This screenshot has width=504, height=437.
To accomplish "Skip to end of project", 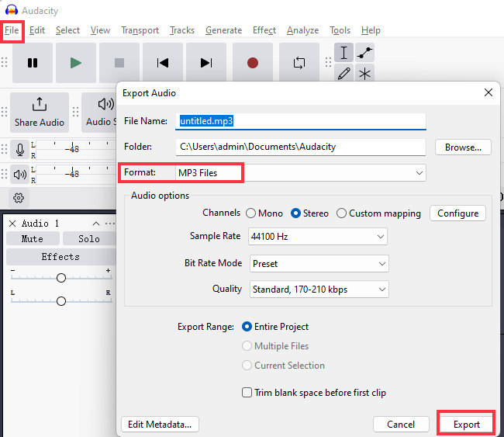I will click(x=206, y=63).
